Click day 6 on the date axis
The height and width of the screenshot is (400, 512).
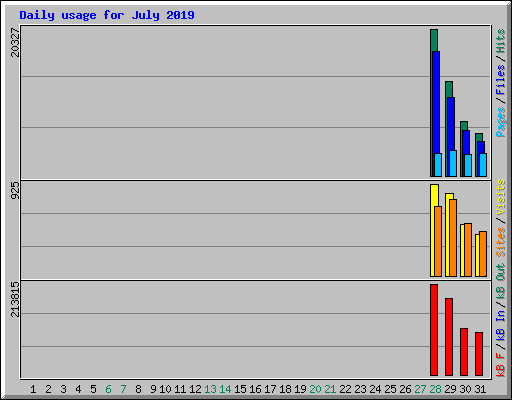[108, 389]
